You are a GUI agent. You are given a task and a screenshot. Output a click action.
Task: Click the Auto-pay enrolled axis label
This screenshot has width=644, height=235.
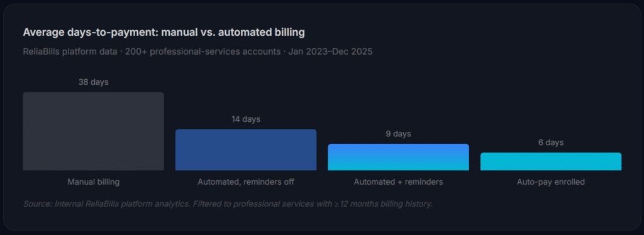pos(551,182)
